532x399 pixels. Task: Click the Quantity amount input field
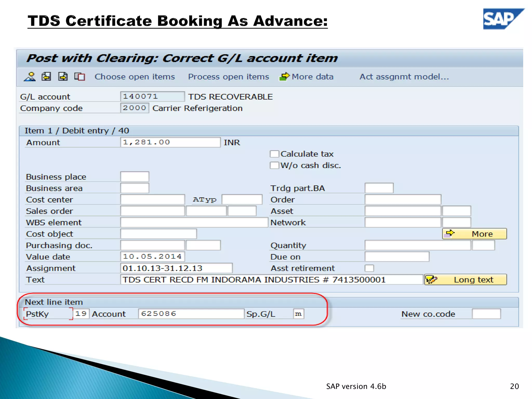(x=418, y=245)
